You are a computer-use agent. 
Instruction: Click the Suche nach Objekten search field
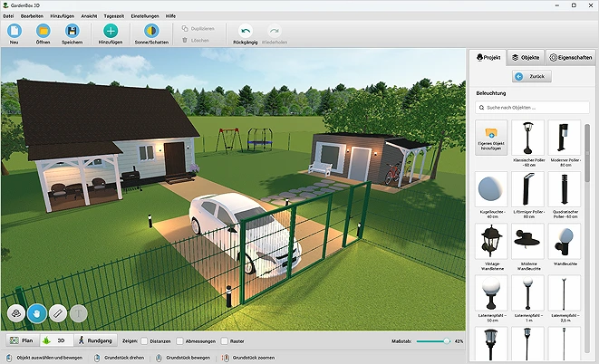pyautogui.click(x=532, y=108)
